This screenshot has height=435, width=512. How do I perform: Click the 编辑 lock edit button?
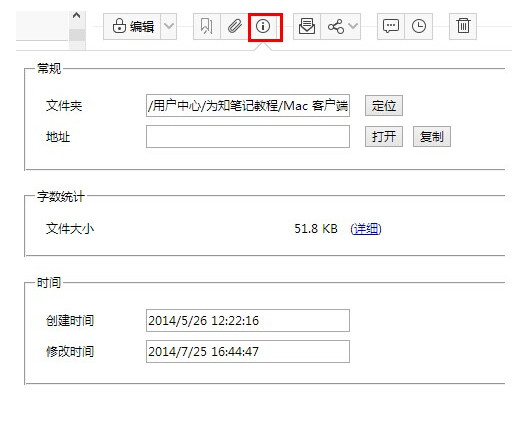pos(132,26)
